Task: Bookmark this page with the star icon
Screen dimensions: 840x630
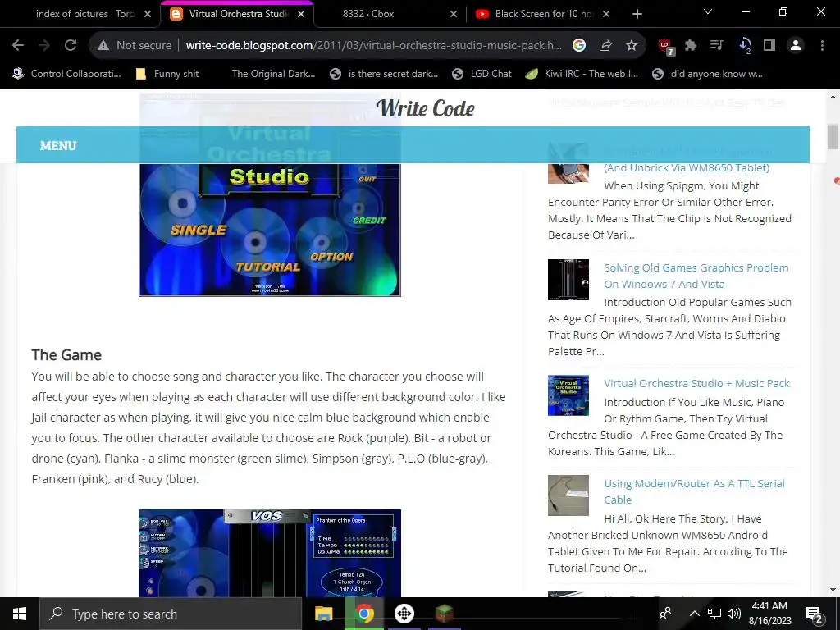Action: [x=632, y=46]
